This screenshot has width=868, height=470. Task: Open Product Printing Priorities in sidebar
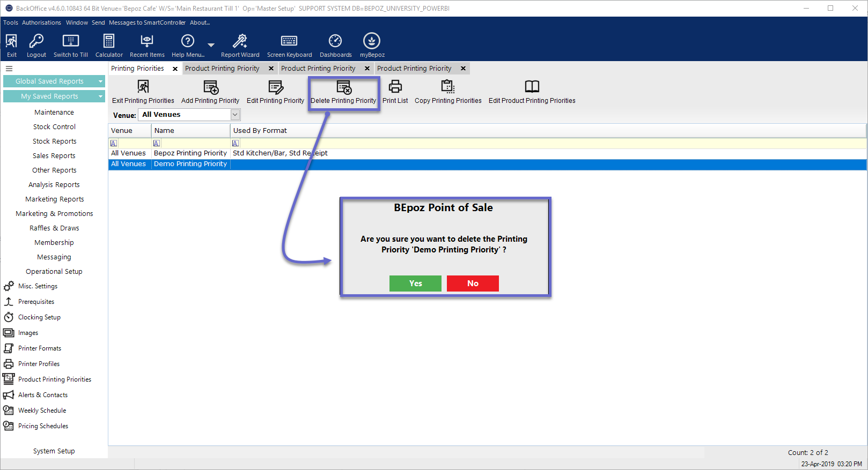click(54, 379)
